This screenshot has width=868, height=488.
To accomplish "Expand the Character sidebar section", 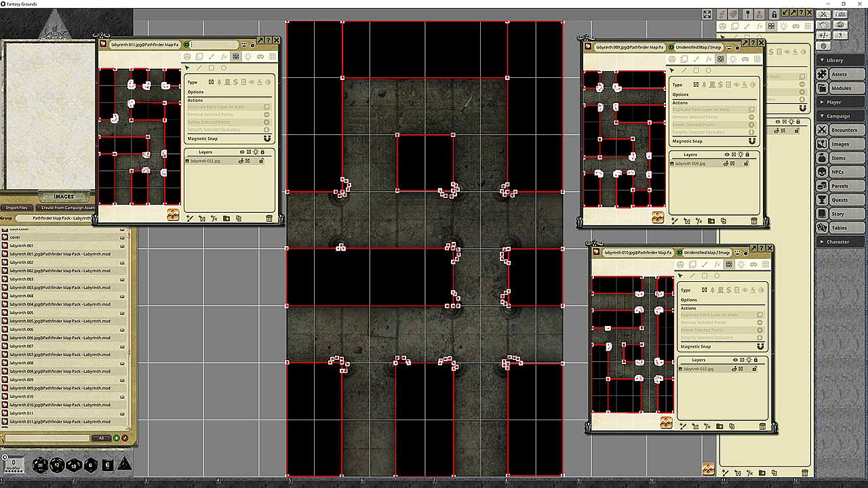I will point(840,242).
